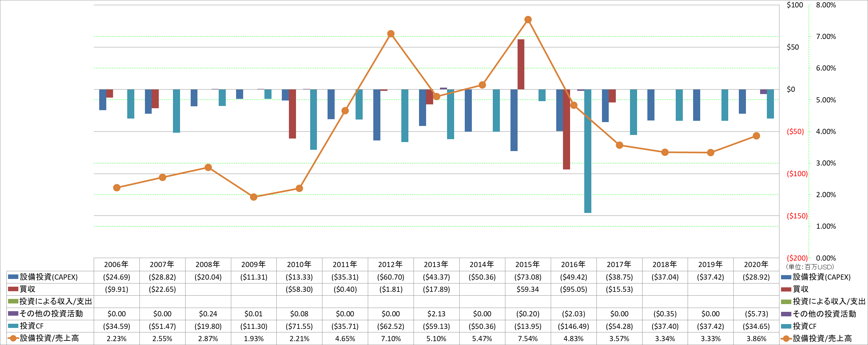Click the 4.00% label on the percentage axis

[826, 131]
